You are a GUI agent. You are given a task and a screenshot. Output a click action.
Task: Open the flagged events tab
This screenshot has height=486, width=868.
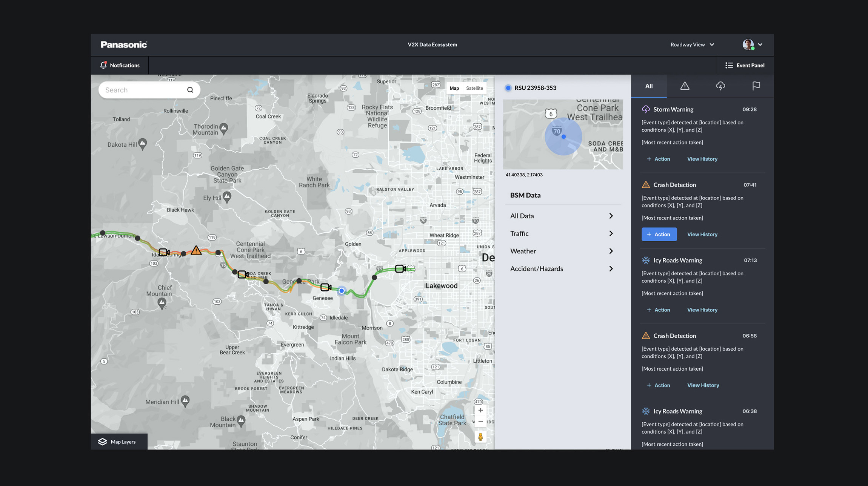pos(756,86)
